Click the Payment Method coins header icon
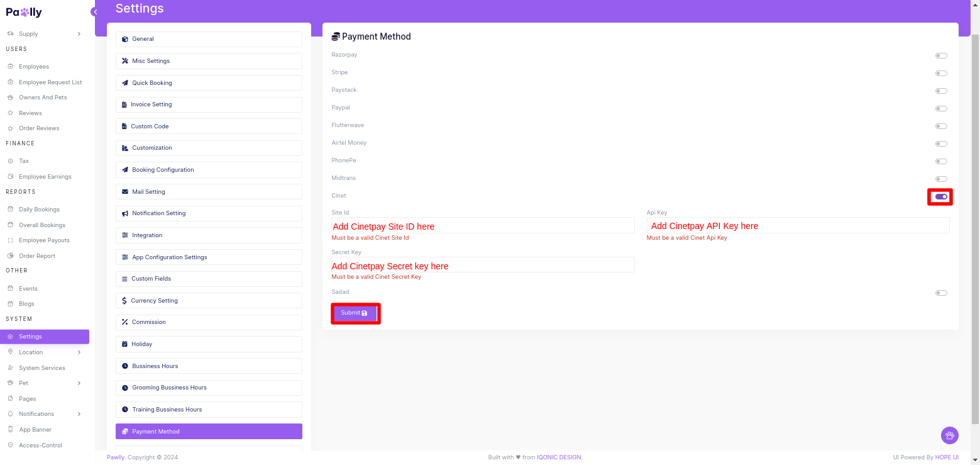 [336, 36]
